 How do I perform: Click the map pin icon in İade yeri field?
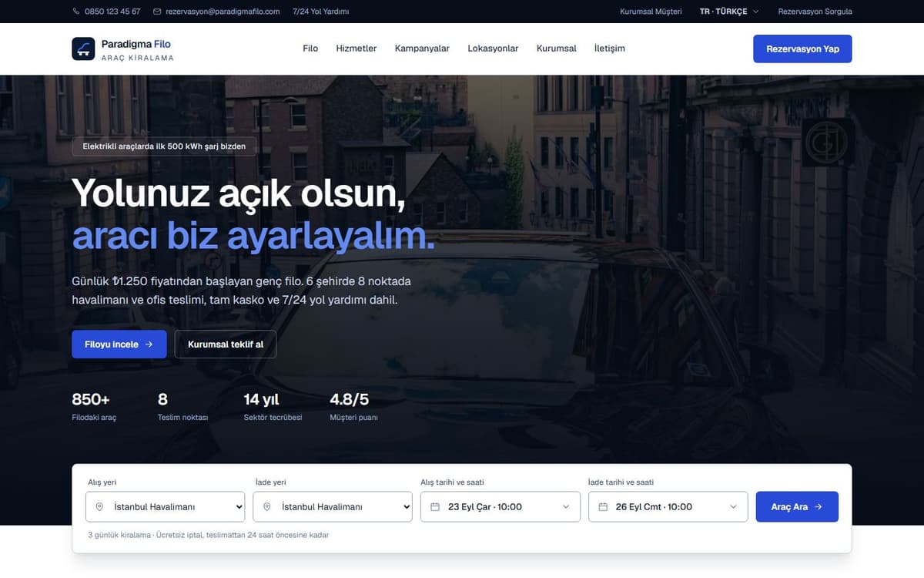pos(266,507)
